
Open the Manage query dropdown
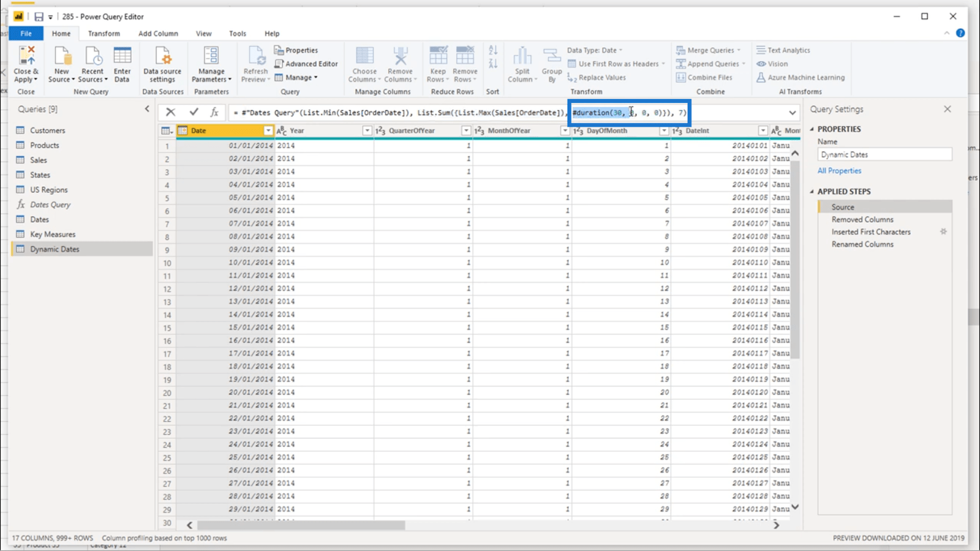[296, 78]
